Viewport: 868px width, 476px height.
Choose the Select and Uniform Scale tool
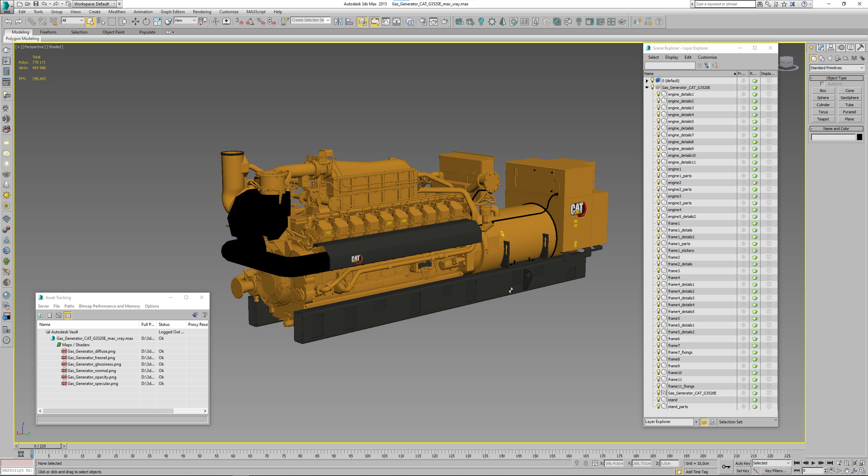pos(157,22)
